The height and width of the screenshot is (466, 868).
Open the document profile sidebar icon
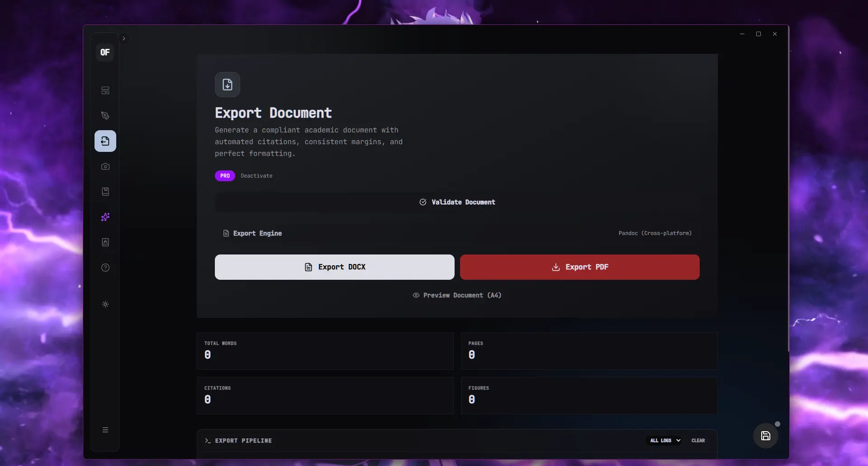click(x=105, y=242)
